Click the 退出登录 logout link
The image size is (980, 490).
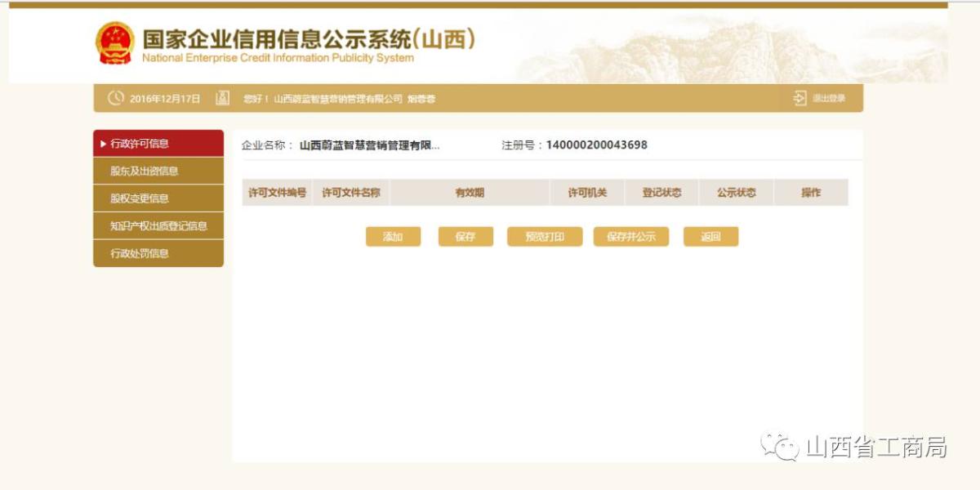click(828, 98)
